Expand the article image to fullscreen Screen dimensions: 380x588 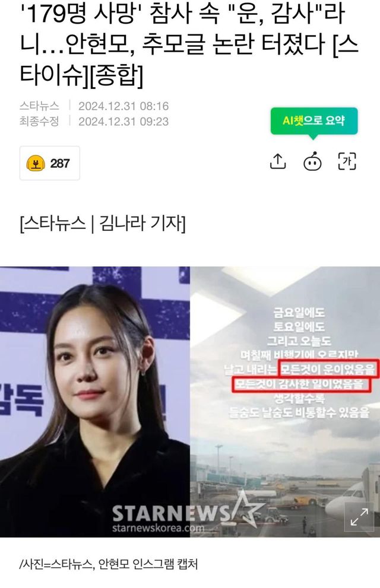pos(359,516)
